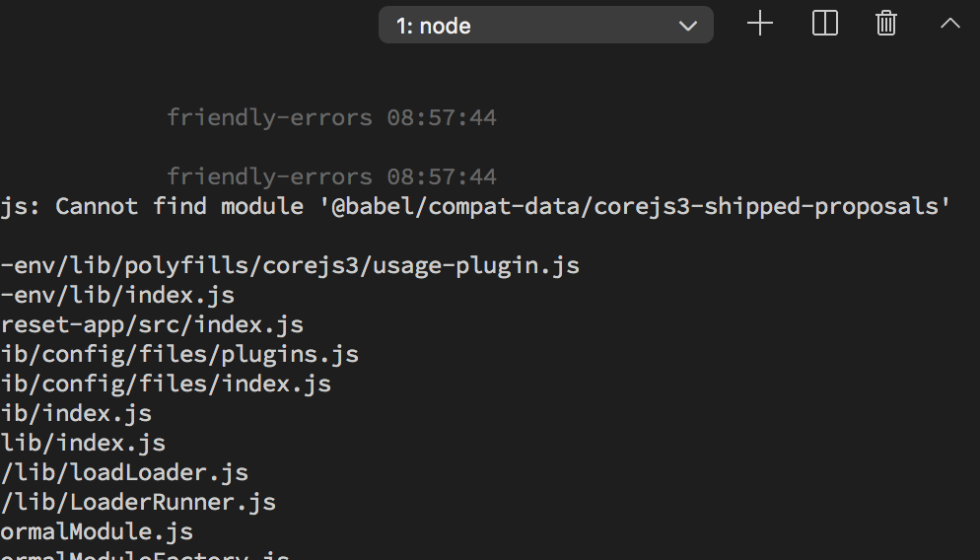
Task: Open the "1: node" terminal selector
Action: (545, 25)
